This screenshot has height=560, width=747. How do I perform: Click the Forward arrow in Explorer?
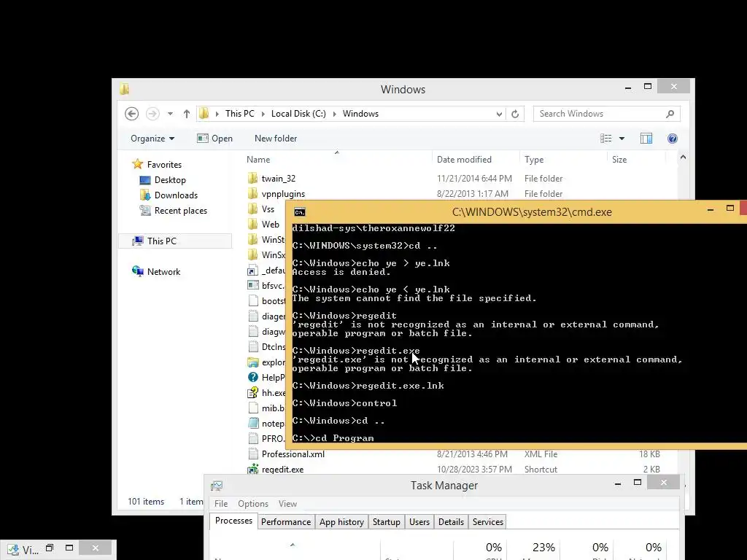coord(152,114)
